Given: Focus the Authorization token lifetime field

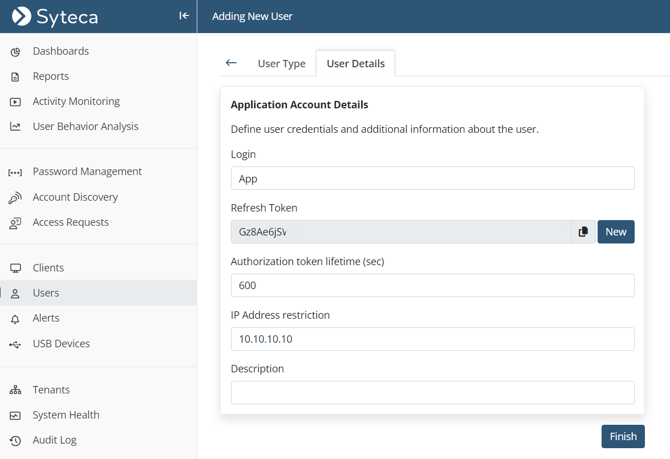Looking at the screenshot, I should tap(432, 285).
